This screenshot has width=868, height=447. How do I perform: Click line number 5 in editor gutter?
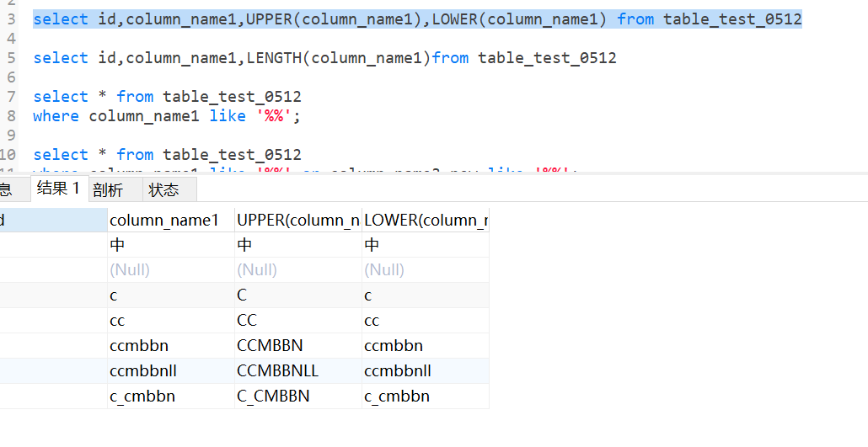(10, 58)
